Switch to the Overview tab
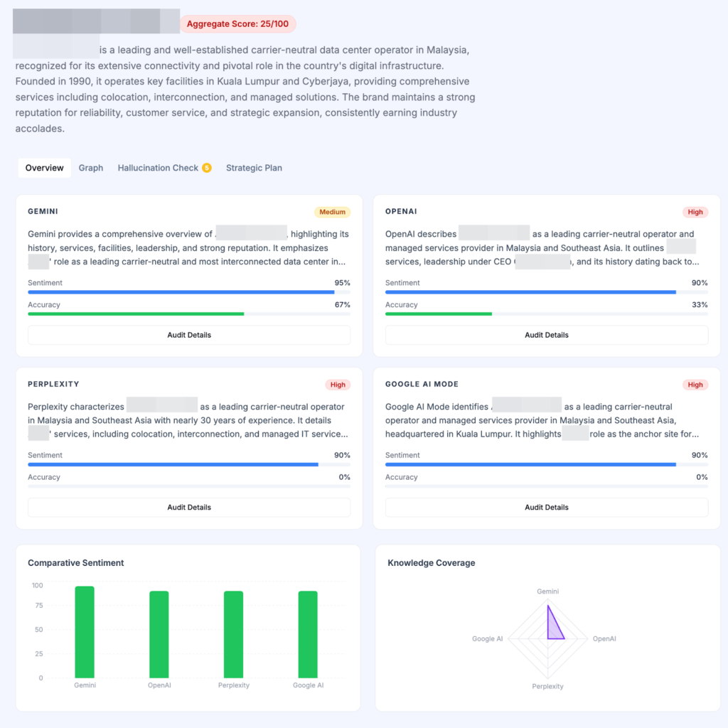The width and height of the screenshot is (728, 728). pyautogui.click(x=44, y=168)
